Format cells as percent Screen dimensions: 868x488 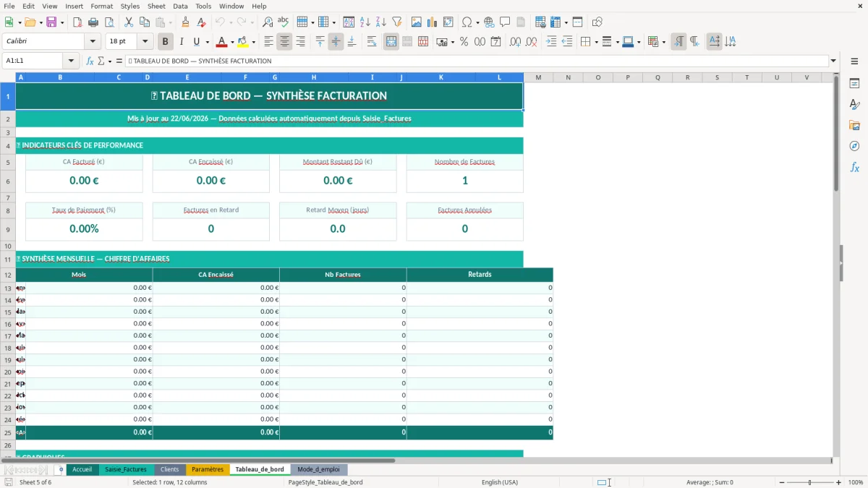464,42
